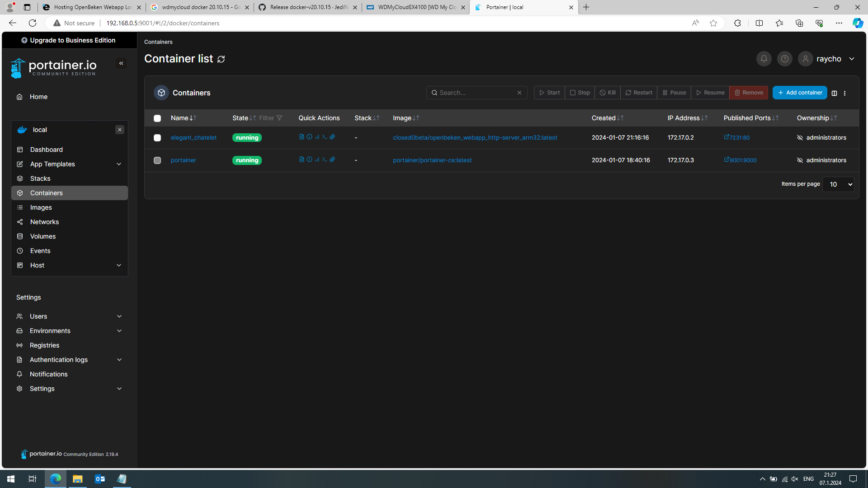Open inspect icon for elegant_chatelet container
The height and width of the screenshot is (488, 868).
(x=309, y=137)
